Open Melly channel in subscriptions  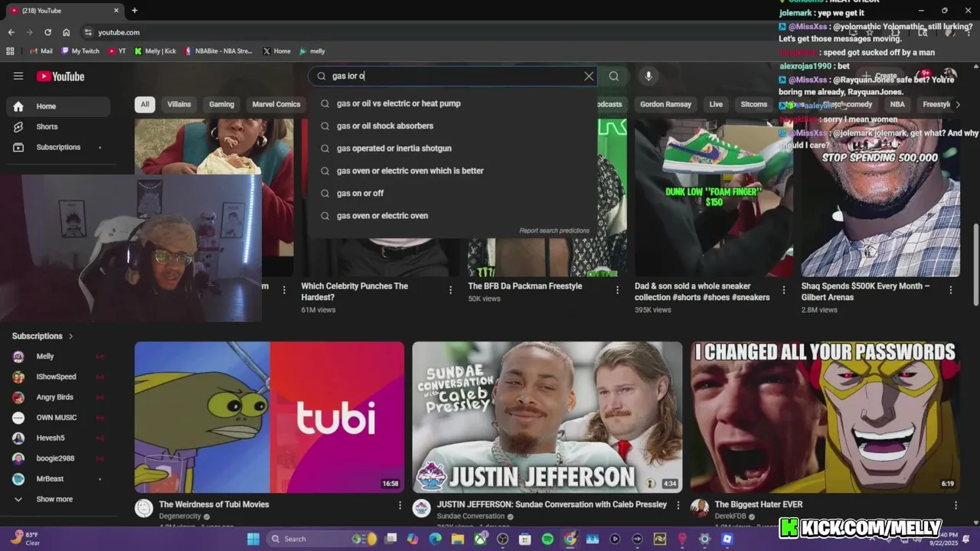point(58,357)
